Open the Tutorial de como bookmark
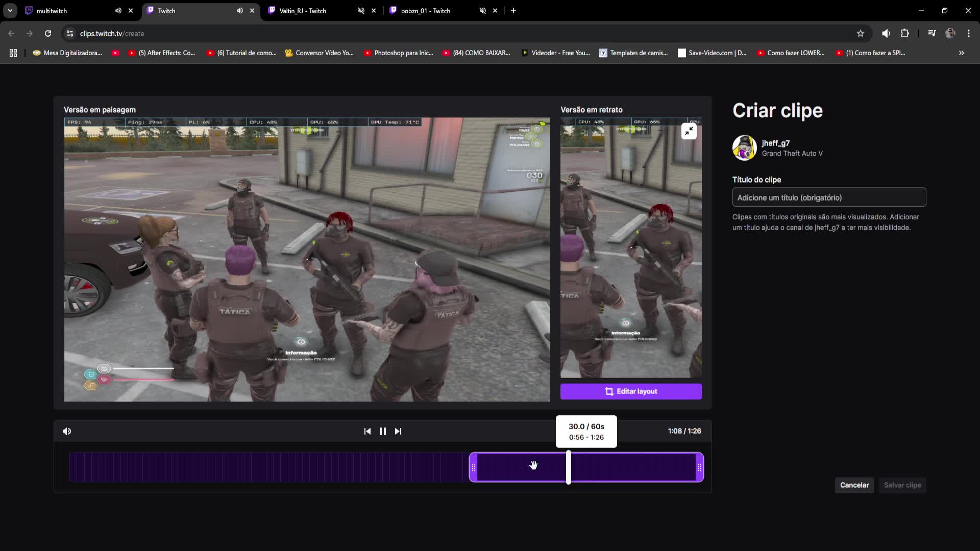The height and width of the screenshot is (551, 980). [x=241, y=53]
